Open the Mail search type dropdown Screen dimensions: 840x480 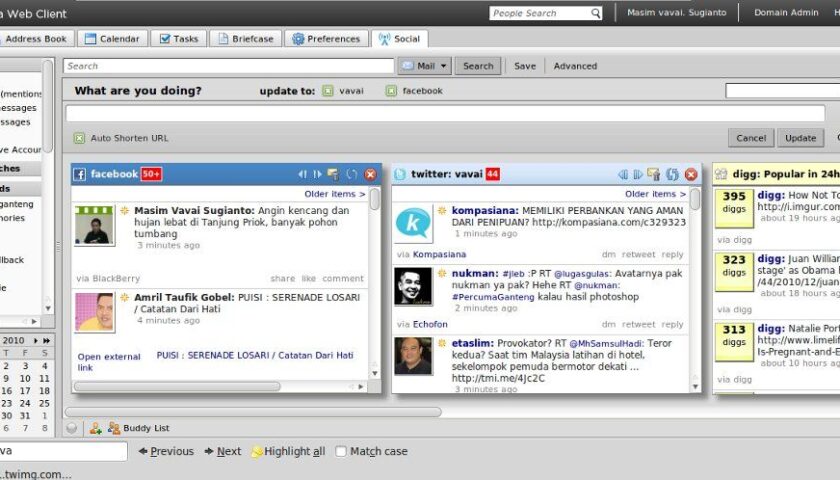click(x=423, y=66)
